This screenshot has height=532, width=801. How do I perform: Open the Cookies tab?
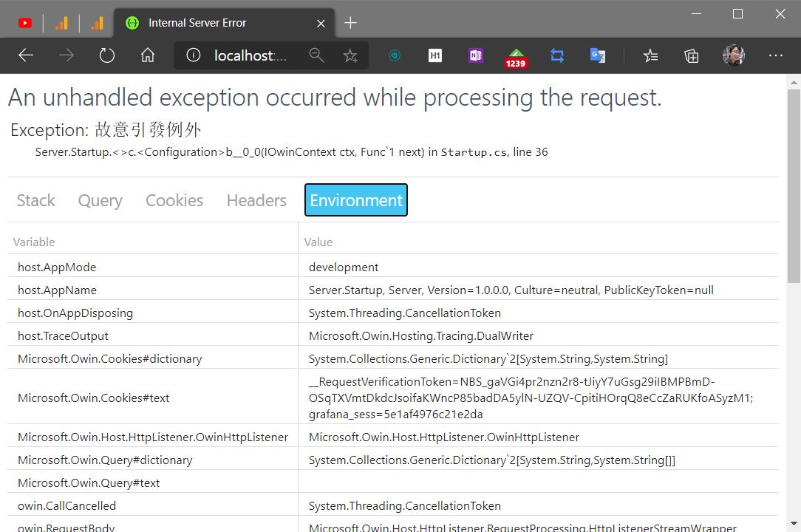coord(174,199)
